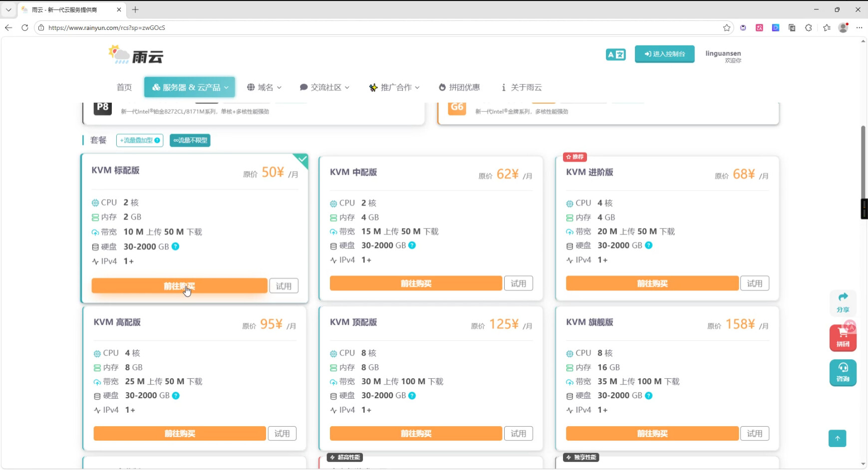868x470 pixels.
Task: Select the +流量叠加型 plan type toggle
Action: point(140,141)
